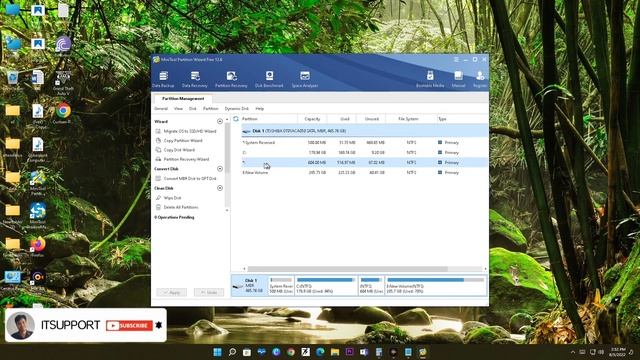
Task: Select Delete All Partitions
Action: 177,207
